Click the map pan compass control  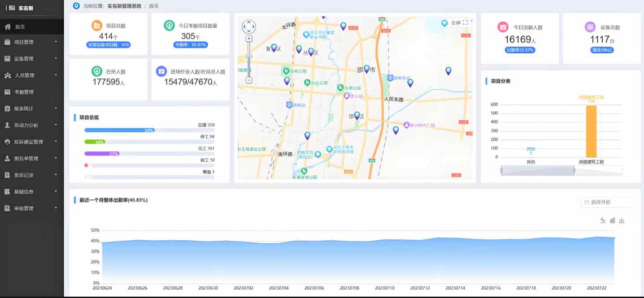pyautogui.click(x=248, y=26)
